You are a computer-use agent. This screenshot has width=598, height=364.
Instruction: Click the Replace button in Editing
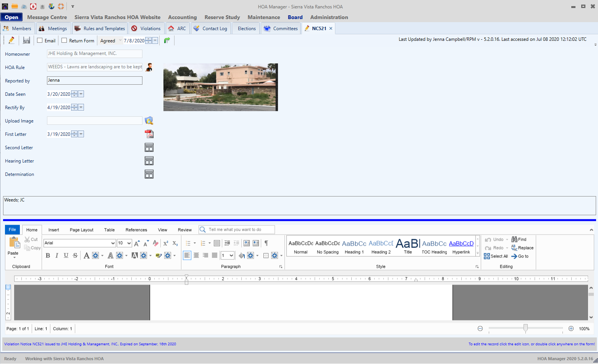pos(522,248)
